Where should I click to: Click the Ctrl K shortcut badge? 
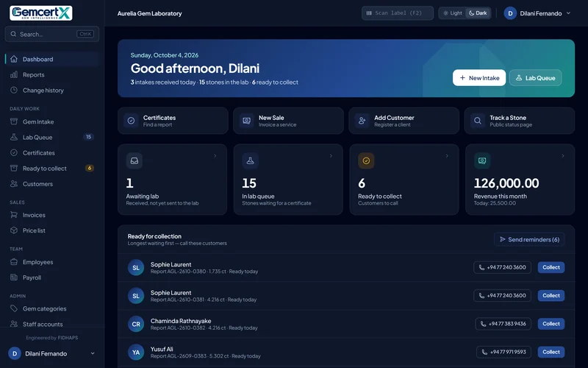[85, 34]
